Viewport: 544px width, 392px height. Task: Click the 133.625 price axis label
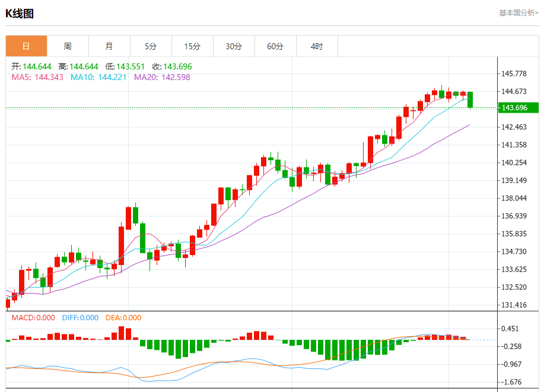coord(514,270)
